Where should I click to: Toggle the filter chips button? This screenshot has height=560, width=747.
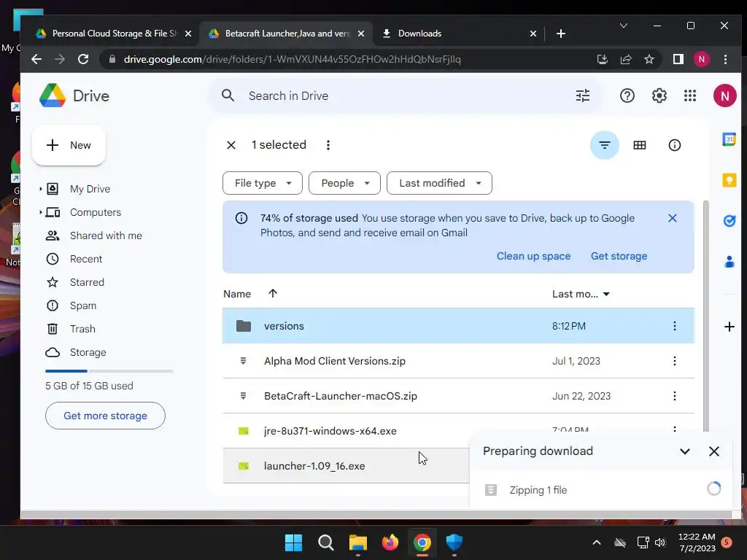point(605,145)
